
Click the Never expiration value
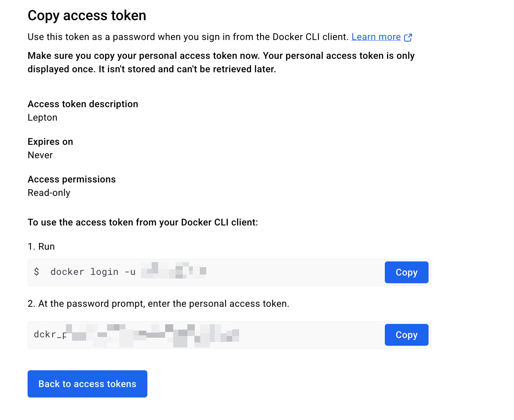pos(40,155)
